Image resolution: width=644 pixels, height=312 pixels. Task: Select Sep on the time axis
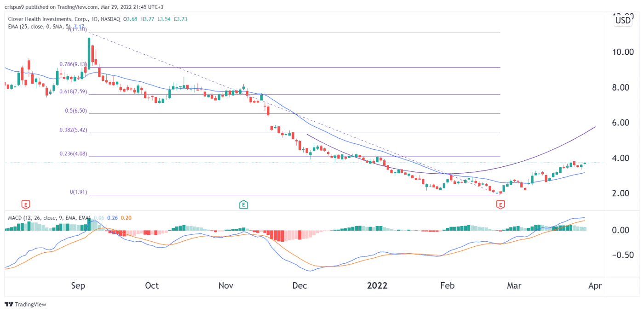[x=78, y=285]
